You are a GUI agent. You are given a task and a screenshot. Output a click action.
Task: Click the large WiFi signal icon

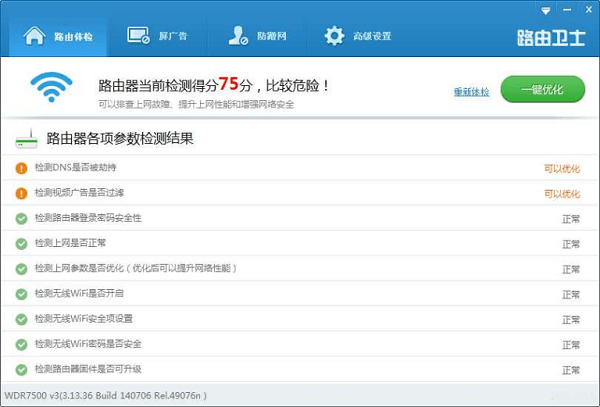pyautogui.click(x=51, y=87)
